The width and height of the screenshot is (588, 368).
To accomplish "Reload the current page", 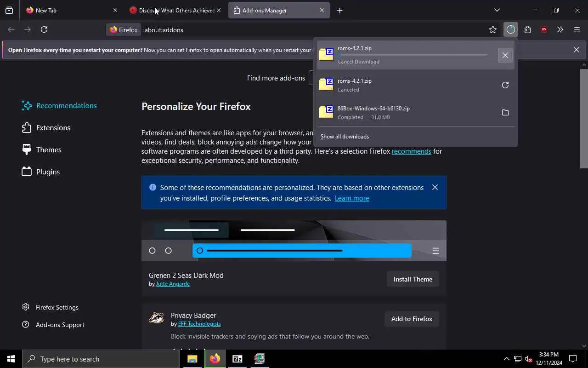I will (44, 29).
